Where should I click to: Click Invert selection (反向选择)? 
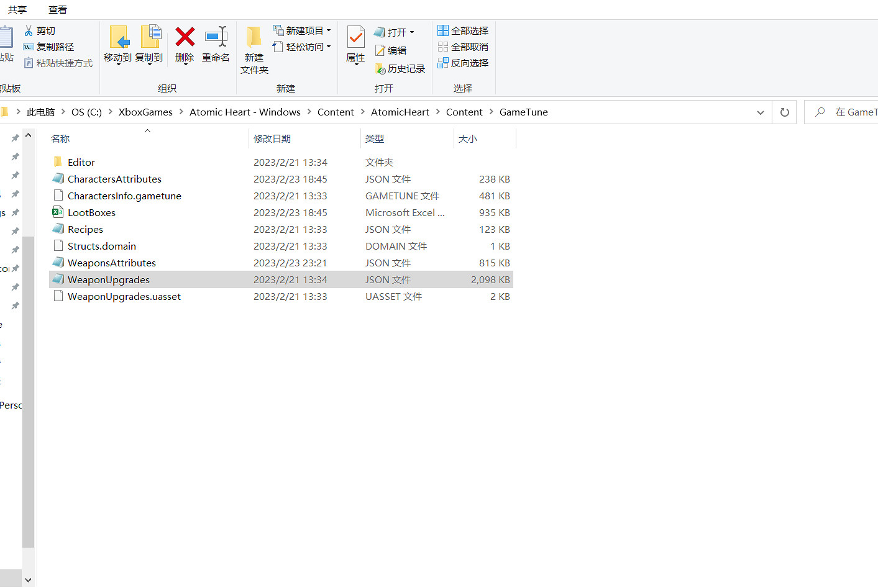click(463, 63)
